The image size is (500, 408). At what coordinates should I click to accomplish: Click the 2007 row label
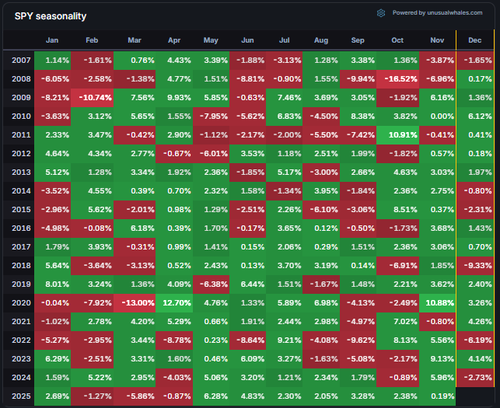(21, 60)
